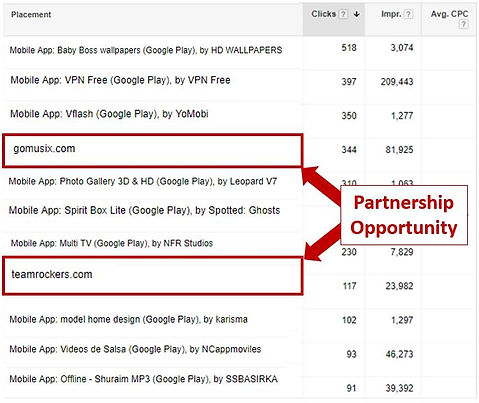Select Offline - Shuraim MP3 placement row
This screenshot has height=403, width=479.
[x=143, y=379]
